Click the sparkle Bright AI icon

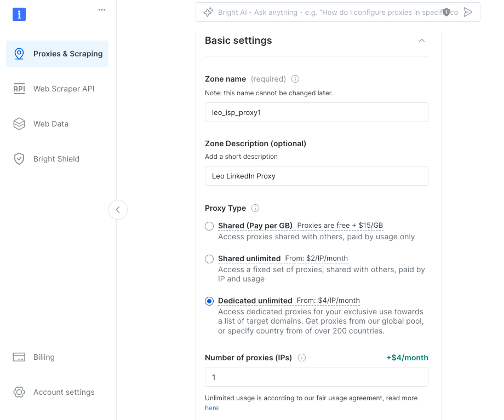tap(208, 12)
